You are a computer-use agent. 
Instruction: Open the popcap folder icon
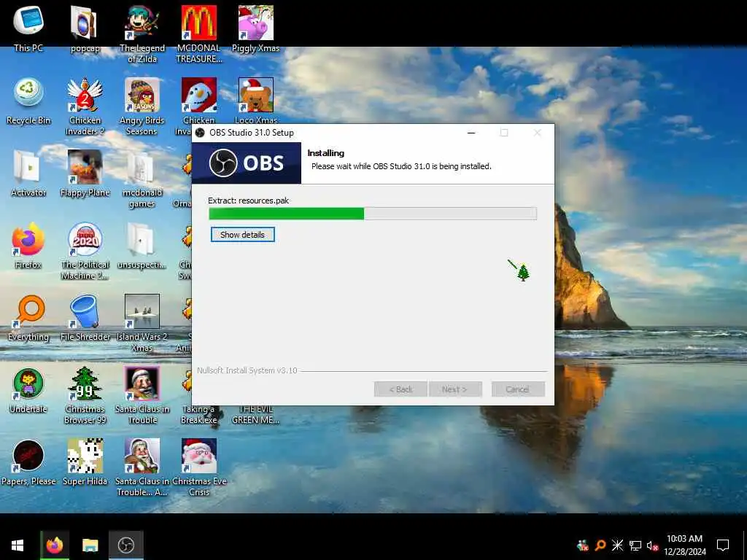click(85, 28)
